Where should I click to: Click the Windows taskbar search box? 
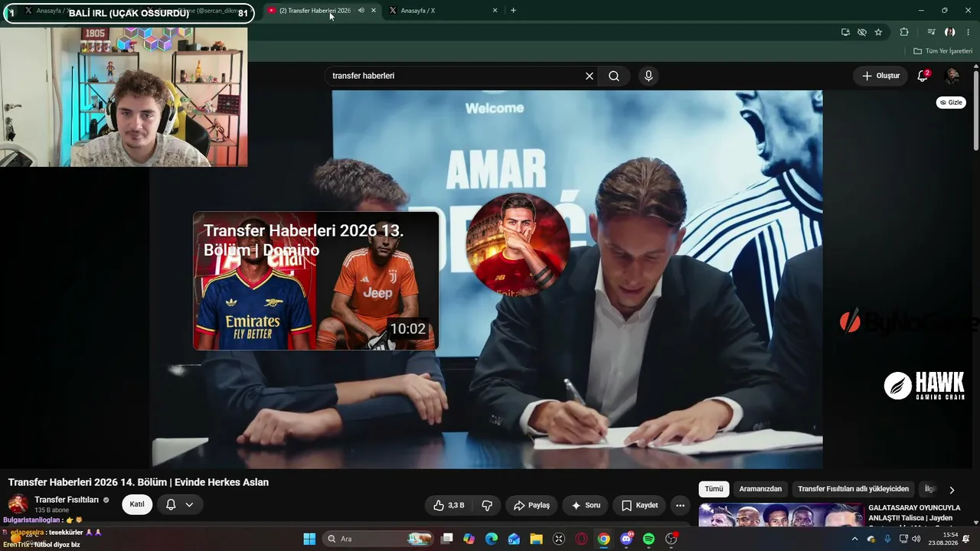[379, 539]
